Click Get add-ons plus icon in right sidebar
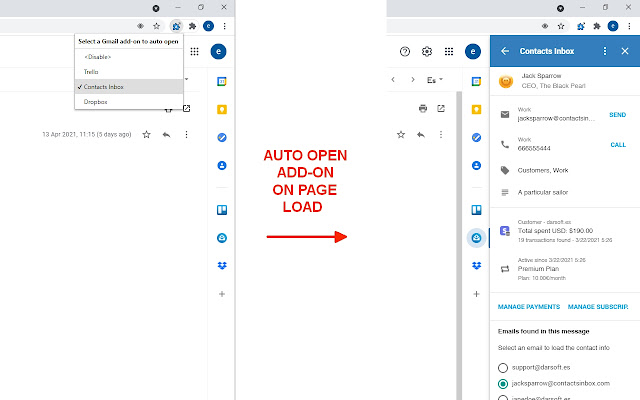 pos(476,294)
